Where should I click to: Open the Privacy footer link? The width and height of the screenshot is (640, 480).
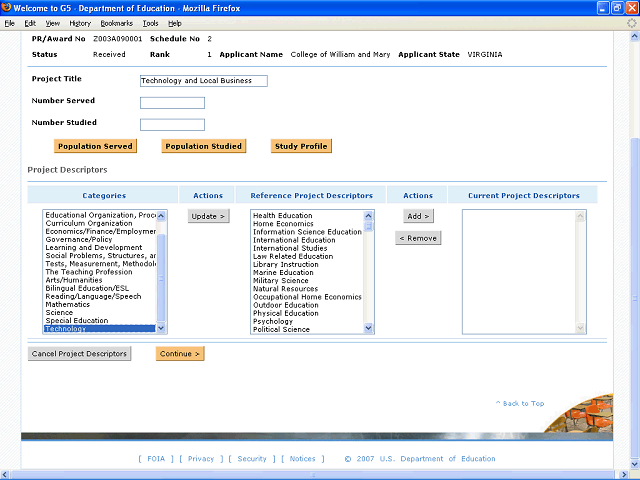[201, 459]
